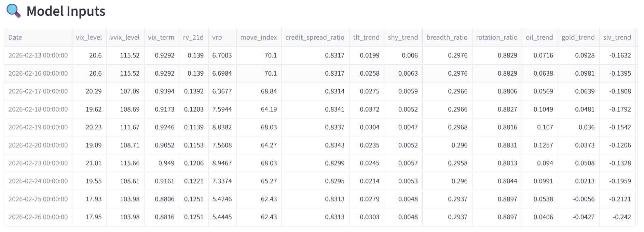Click rv_21d value 0.1153
Screen dimensions: 644x232
click(x=194, y=145)
